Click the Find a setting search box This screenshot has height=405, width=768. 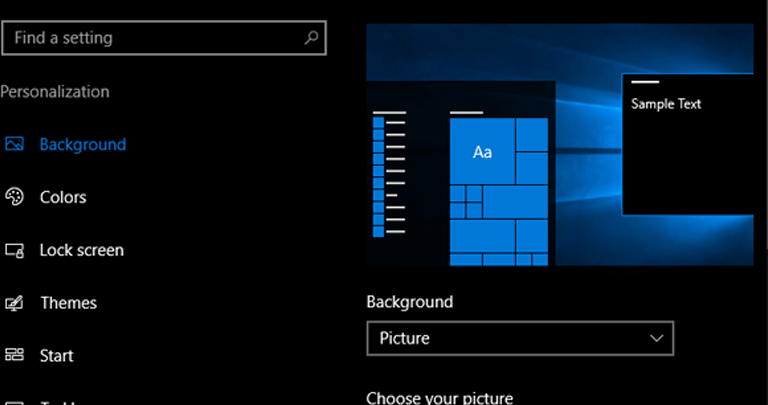tap(164, 38)
